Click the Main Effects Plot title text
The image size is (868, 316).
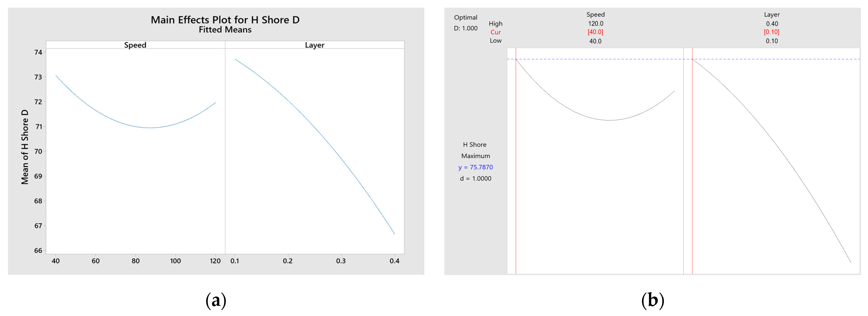tap(225, 20)
